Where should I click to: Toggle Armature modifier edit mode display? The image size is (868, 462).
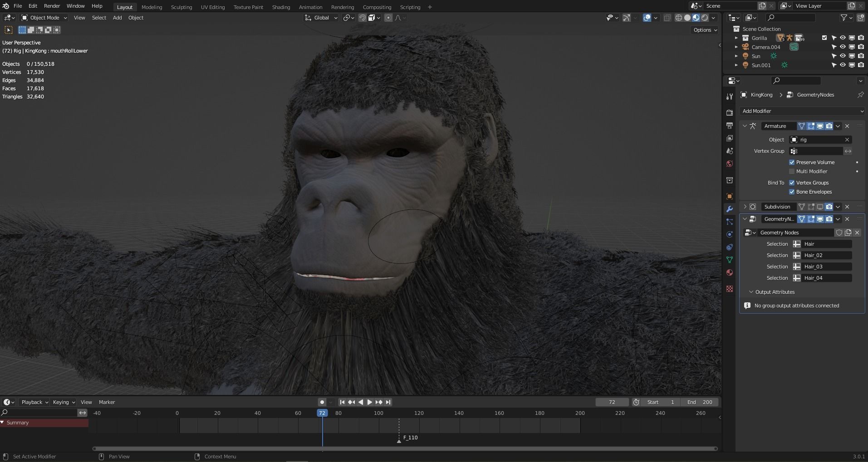click(811, 126)
